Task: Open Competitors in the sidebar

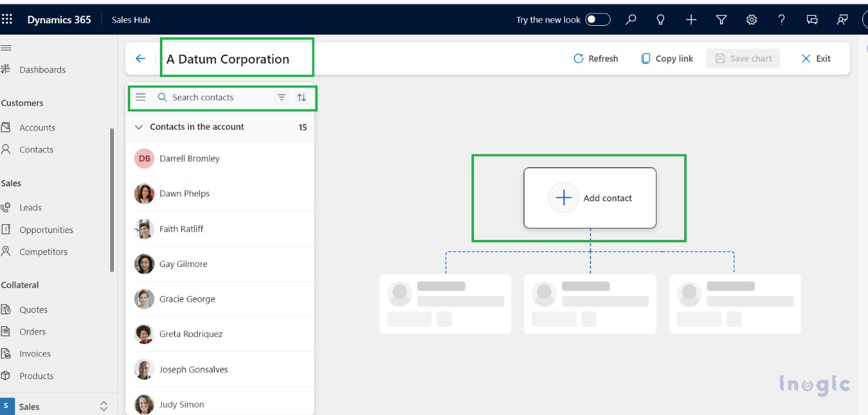Action: click(43, 252)
